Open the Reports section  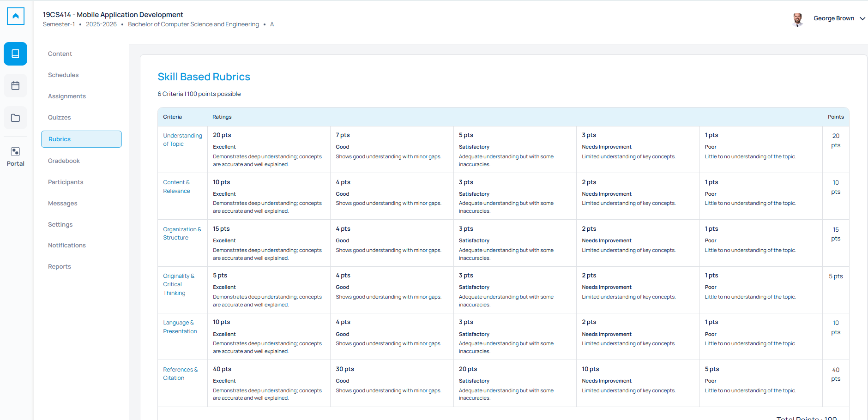(60, 267)
